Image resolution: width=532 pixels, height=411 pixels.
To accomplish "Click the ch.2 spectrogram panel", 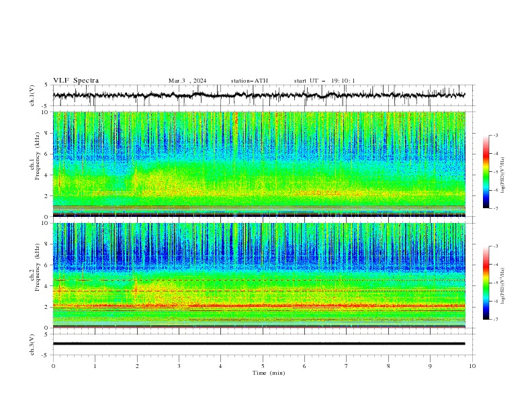I will click(x=259, y=275).
